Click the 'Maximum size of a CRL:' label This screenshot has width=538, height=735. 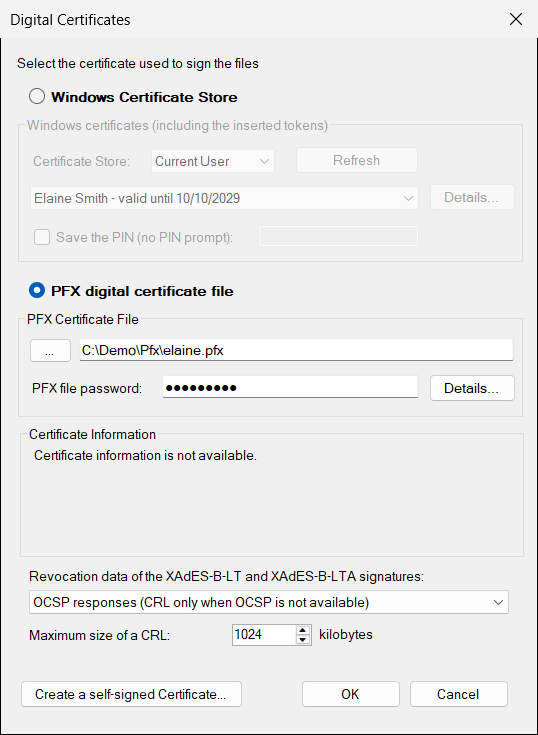[x=99, y=635]
